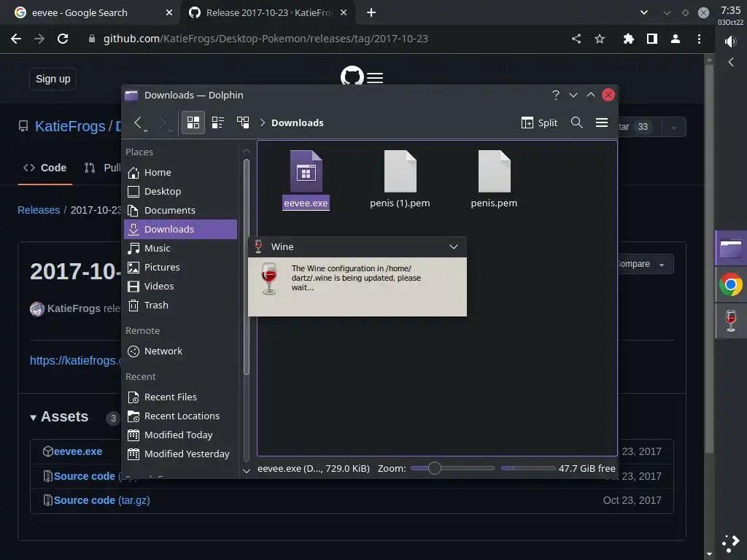The height and width of the screenshot is (560, 747).
Task: Click Wine glass icon in dialog title
Action: click(258, 246)
